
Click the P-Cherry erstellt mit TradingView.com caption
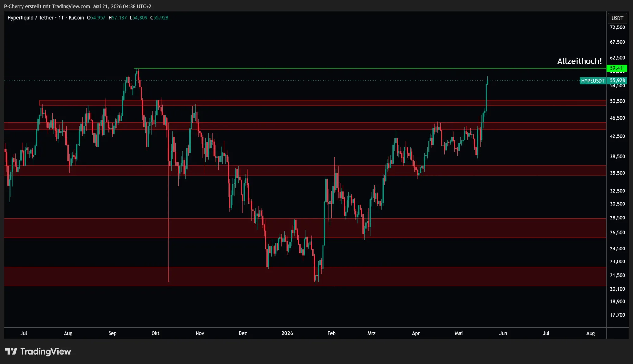pos(78,6)
